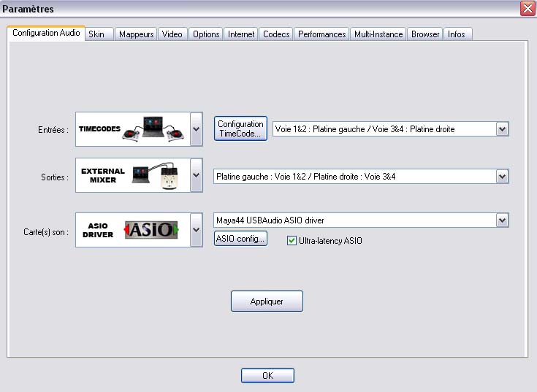This screenshot has height=392, width=537.
Task: Switch to the Browser tab
Action: (425, 34)
